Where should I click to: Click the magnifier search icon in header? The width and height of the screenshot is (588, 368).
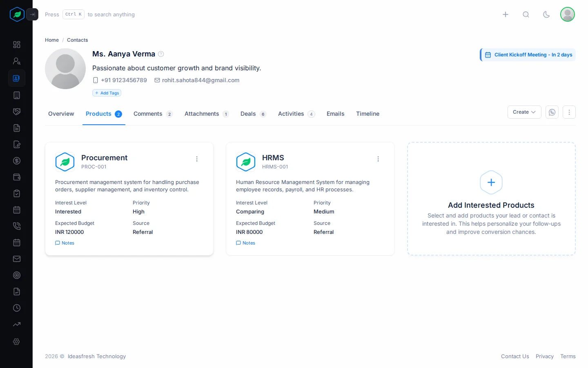point(526,14)
